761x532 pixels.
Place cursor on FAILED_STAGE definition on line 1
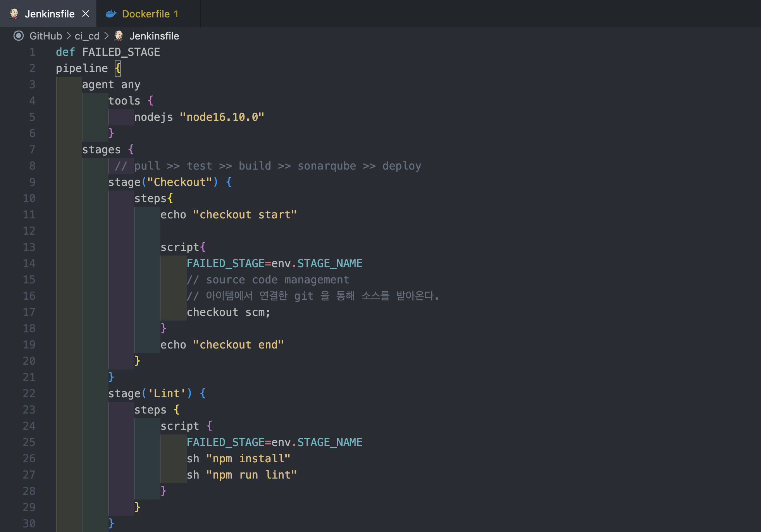121,52
